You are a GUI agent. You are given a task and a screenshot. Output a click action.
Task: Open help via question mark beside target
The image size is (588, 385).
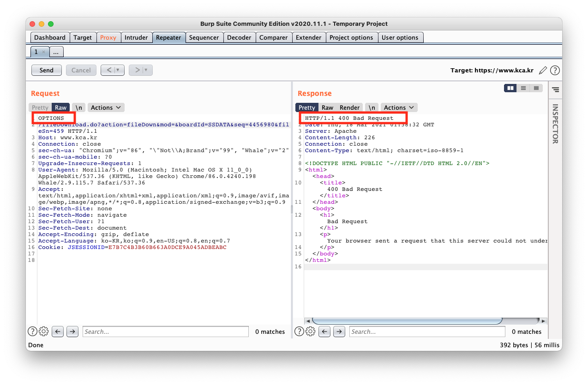[x=555, y=71]
